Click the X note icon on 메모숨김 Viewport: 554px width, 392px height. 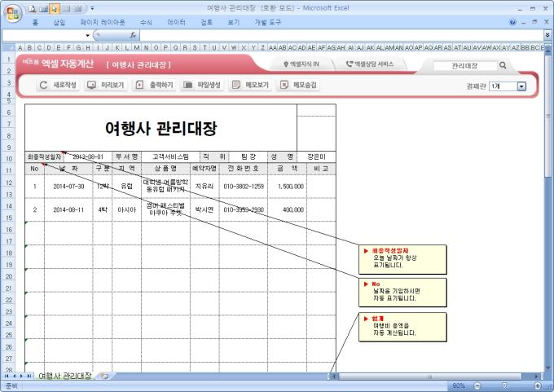[284, 85]
